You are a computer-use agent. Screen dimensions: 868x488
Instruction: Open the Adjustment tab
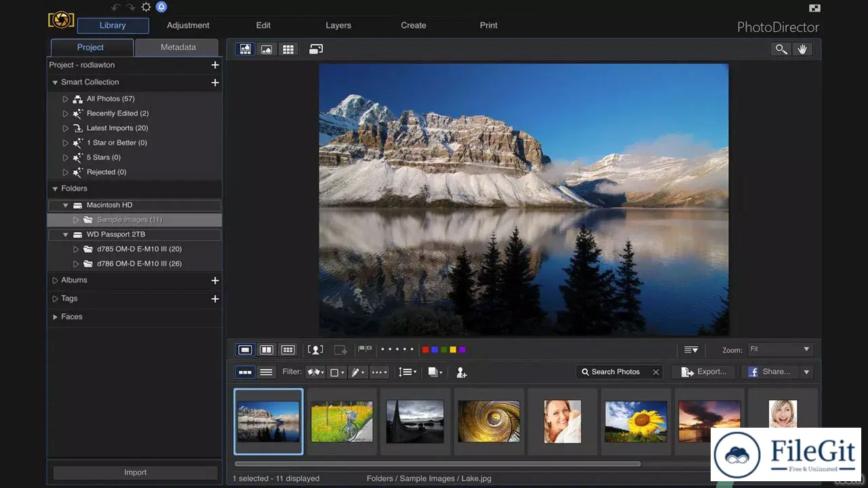click(x=188, y=25)
